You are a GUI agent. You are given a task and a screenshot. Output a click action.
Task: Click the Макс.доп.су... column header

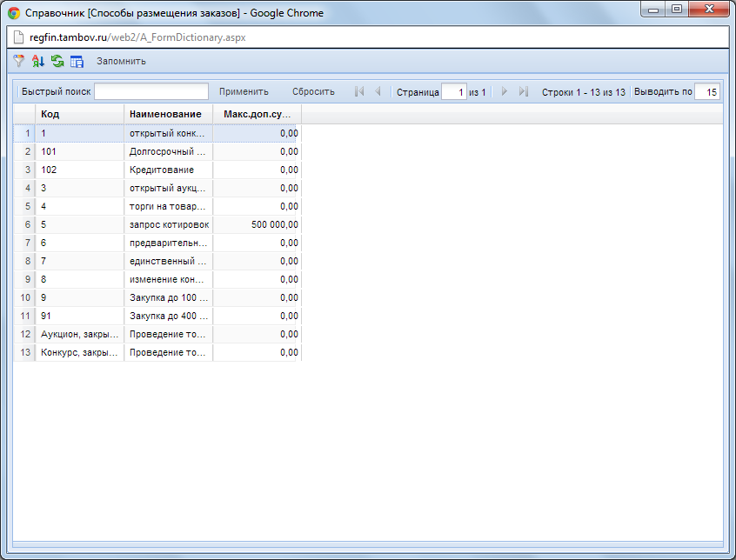[x=257, y=114]
